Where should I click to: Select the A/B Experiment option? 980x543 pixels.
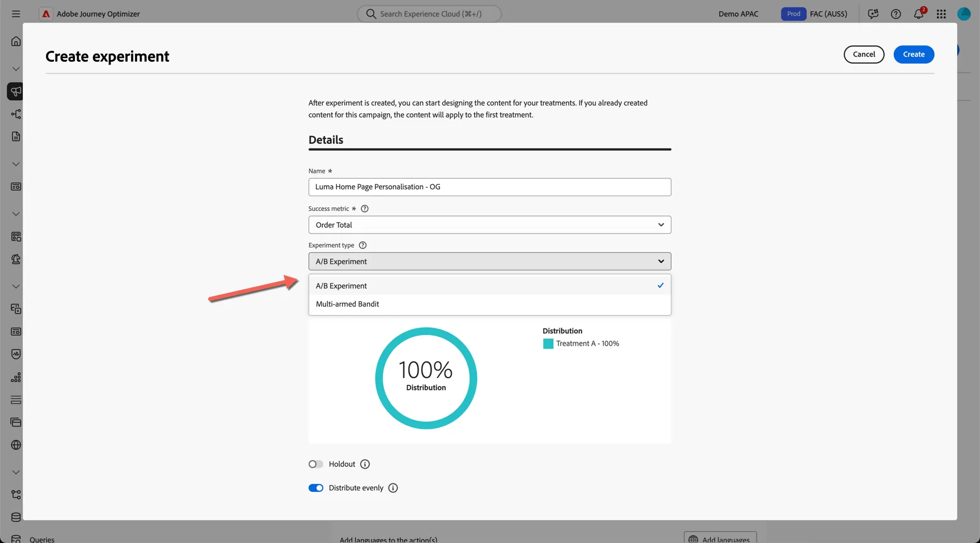click(x=490, y=286)
